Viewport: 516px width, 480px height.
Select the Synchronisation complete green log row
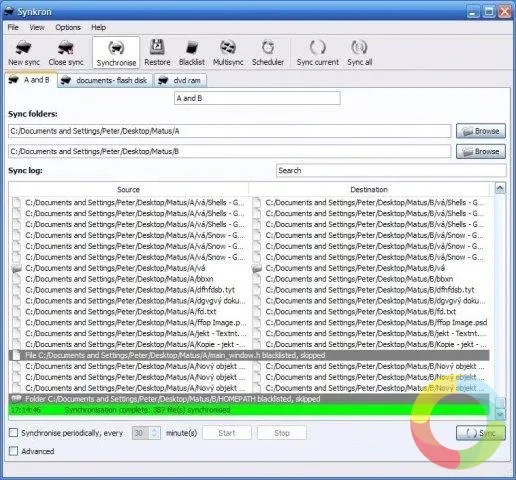click(x=249, y=410)
